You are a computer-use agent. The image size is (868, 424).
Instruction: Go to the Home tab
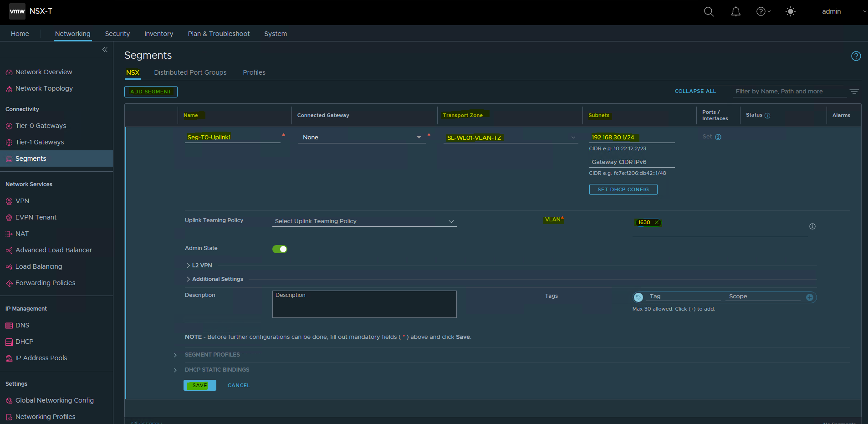[x=20, y=34]
